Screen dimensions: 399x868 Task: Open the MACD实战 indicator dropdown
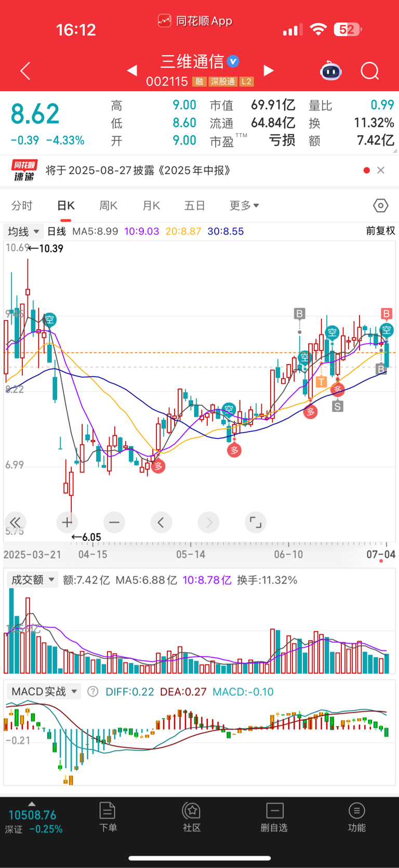(44, 692)
